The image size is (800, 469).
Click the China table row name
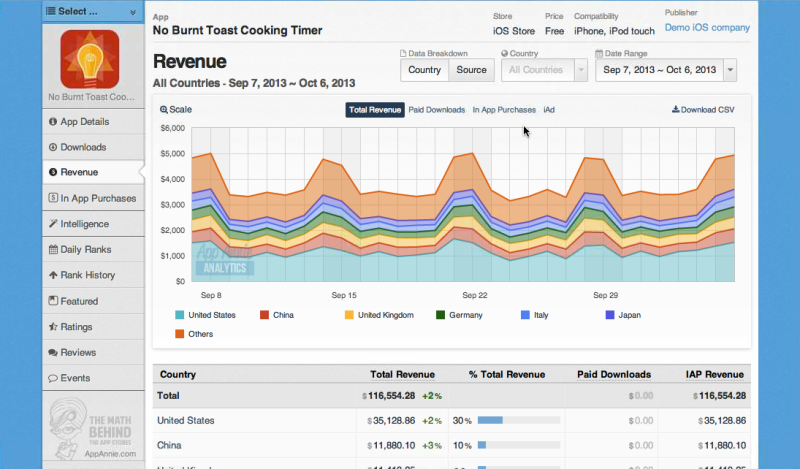tap(169, 446)
